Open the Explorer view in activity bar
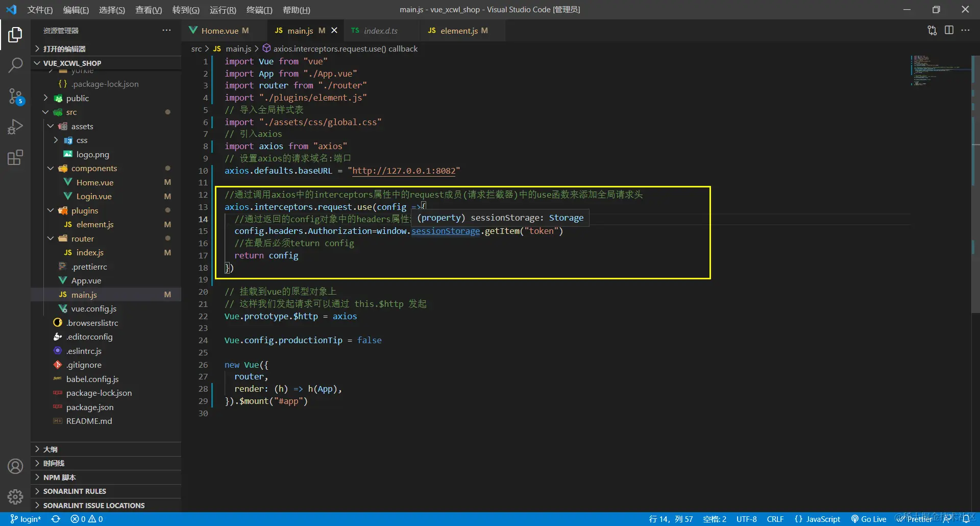 click(15, 35)
